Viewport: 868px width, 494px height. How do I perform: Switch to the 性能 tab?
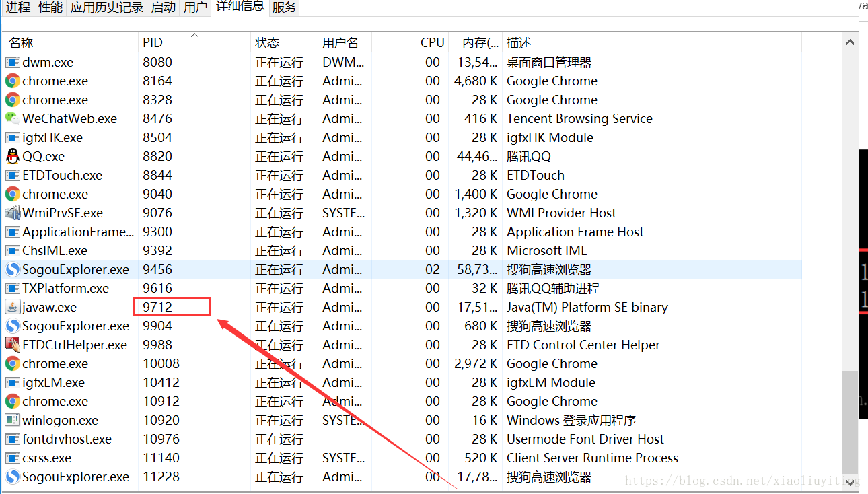50,7
